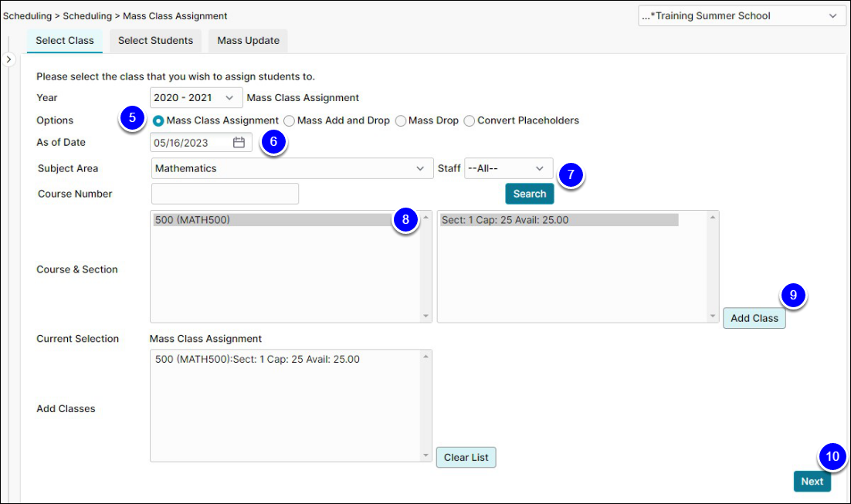Click into the Course Number field
Viewport: 851px width, 504px height.
pyautogui.click(x=225, y=194)
